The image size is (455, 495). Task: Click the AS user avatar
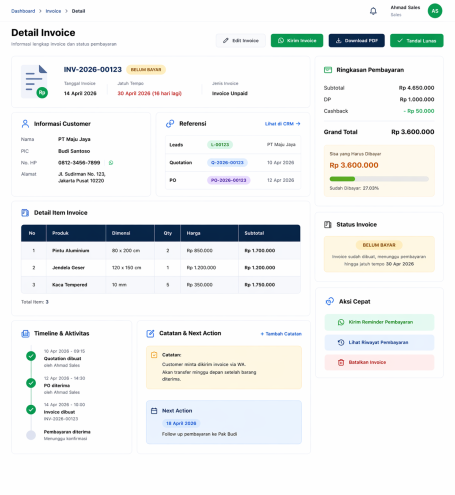coord(435,11)
